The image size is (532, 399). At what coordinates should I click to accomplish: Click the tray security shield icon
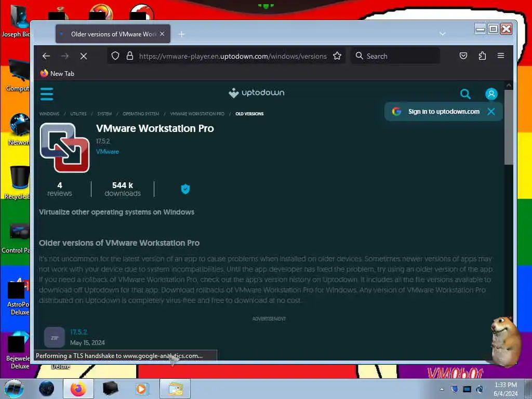[454, 389]
